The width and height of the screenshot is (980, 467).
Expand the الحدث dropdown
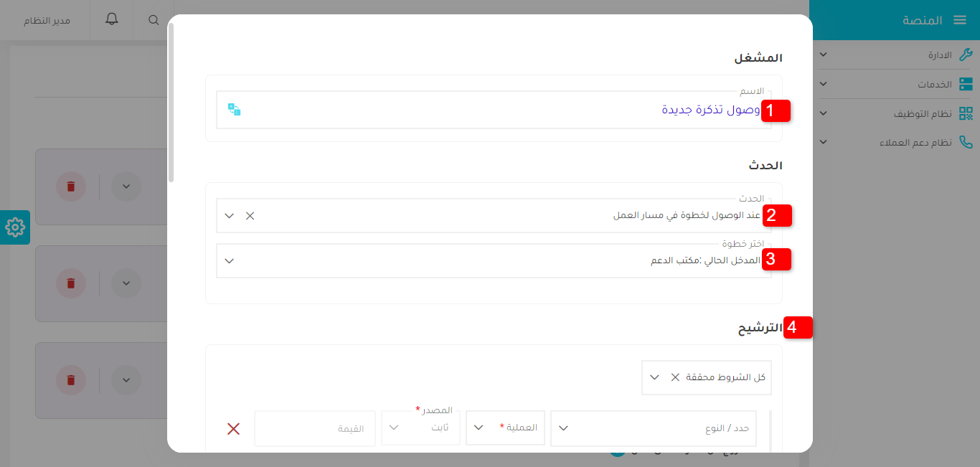[x=229, y=214]
